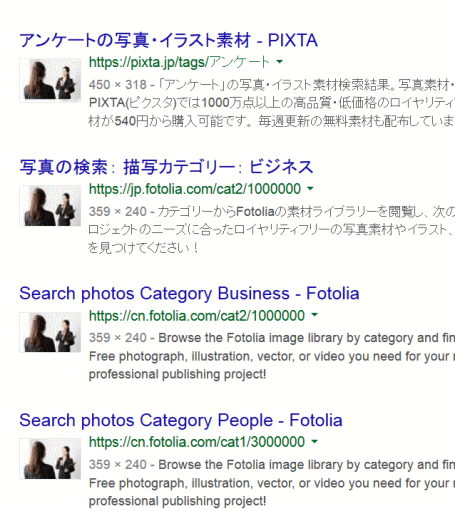Open the 写真の検索: 描写カテゴリー: ビジネス result
The image size is (455, 511).
tap(166, 167)
